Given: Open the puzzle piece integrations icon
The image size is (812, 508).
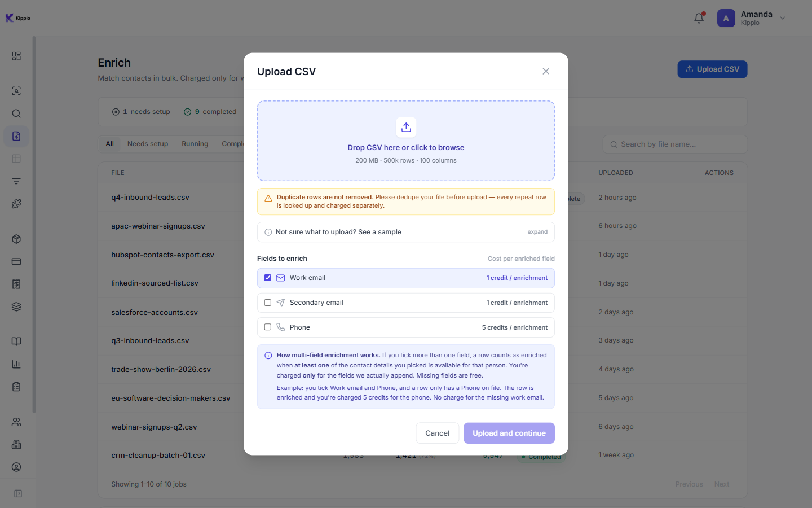Looking at the screenshot, I should click(x=16, y=204).
